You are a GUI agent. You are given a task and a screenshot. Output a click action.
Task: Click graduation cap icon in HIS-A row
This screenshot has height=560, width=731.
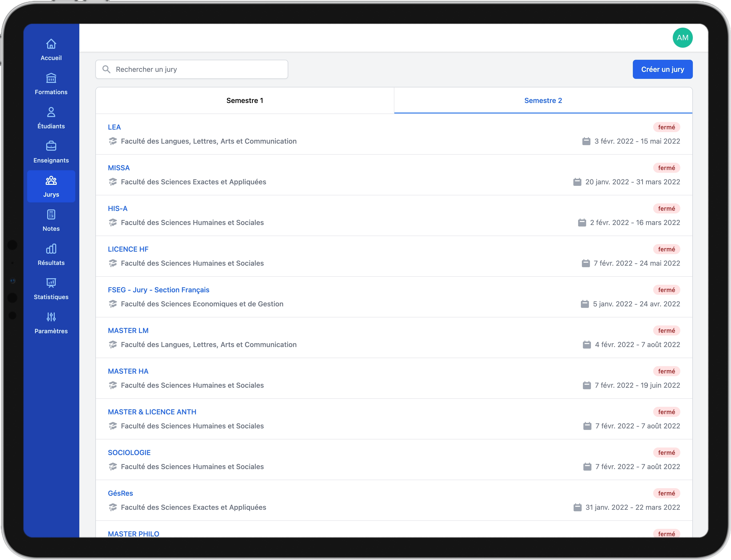(x=113, y=223)
